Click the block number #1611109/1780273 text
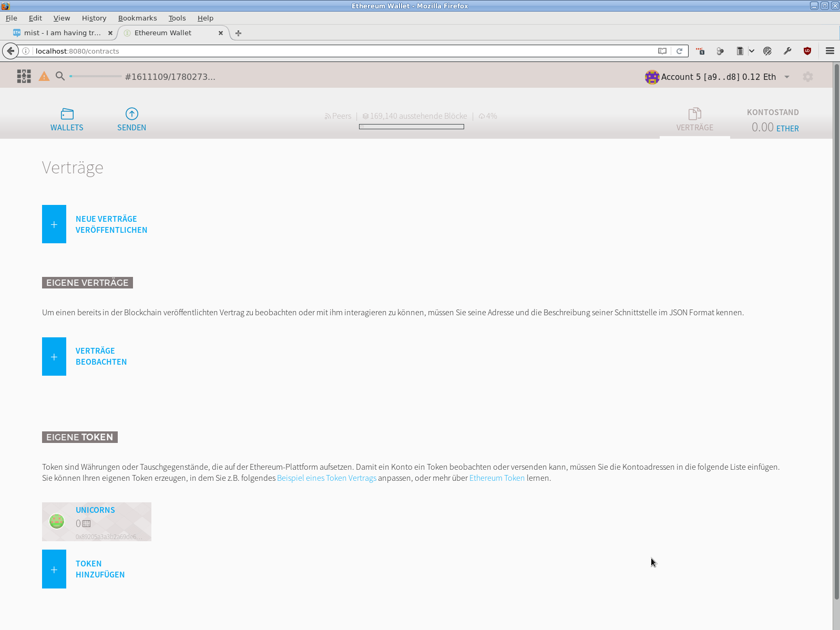840x630 pixels. click(x=170, y=77)
